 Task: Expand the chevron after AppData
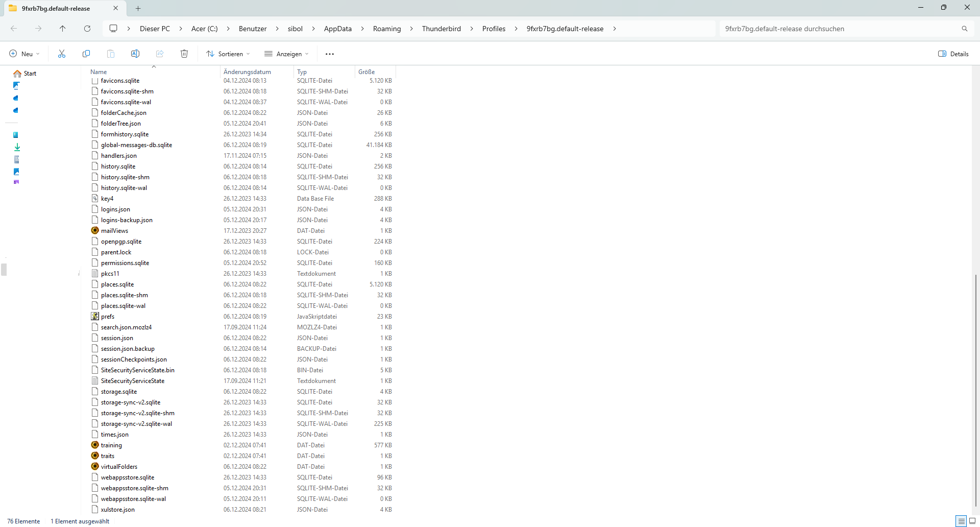click(362, 29)
